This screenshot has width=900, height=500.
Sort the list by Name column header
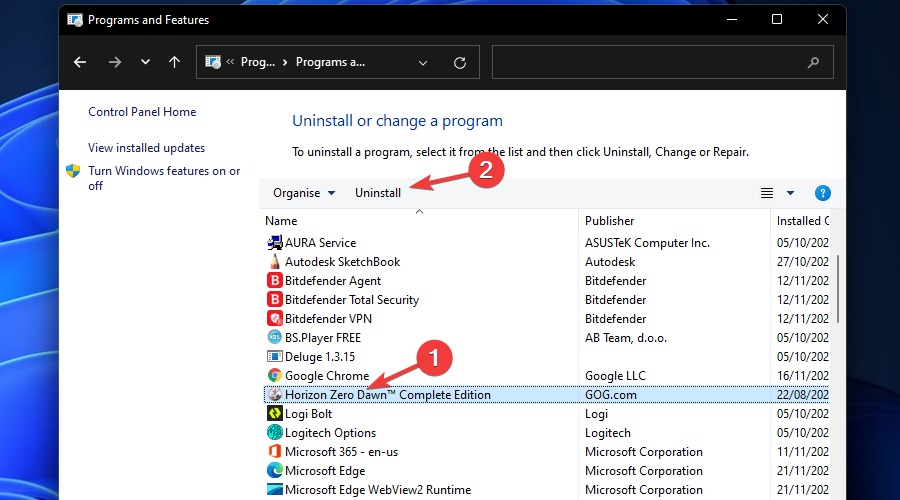pyautogui.click(x=282, y=221)
